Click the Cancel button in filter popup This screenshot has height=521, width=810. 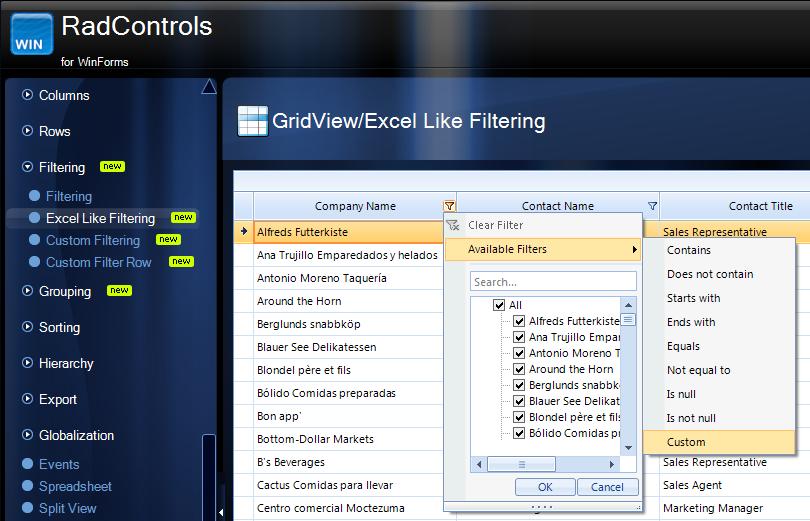tap(608, 487)
